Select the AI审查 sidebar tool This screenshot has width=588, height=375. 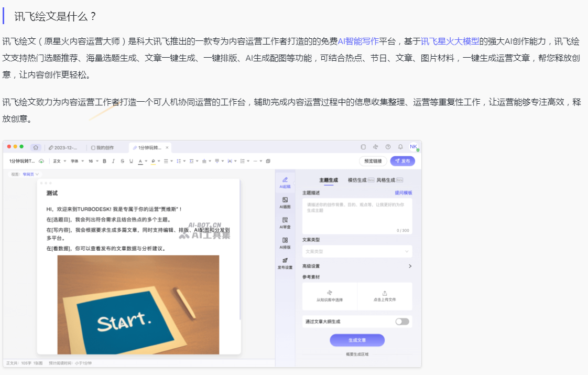tap(285, 223)
